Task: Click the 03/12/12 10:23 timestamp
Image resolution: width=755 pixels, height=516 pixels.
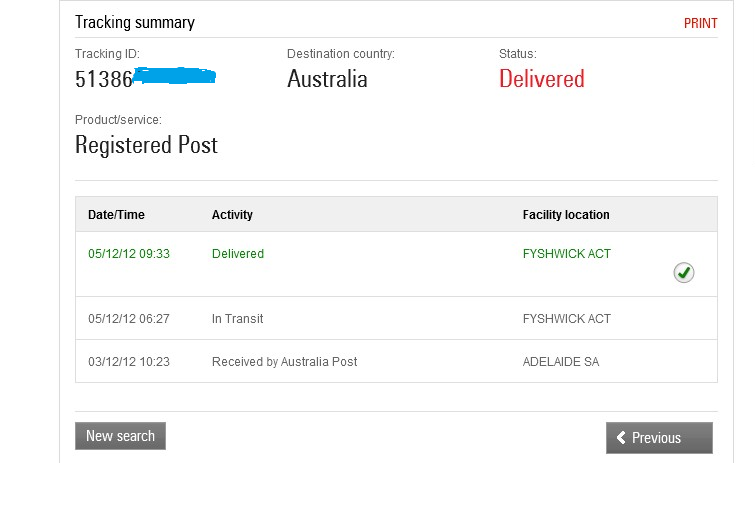Action: pyautogui.click(x=129, y=361)
